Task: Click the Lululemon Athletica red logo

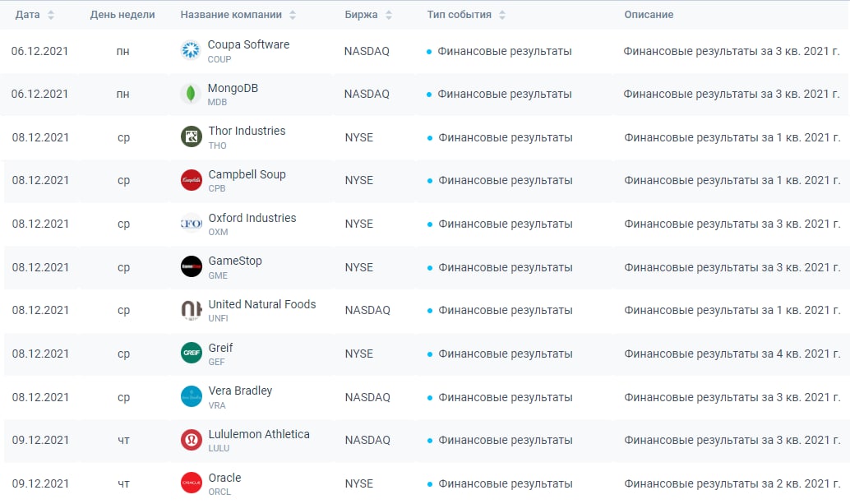Action: [x=191, y=440]
